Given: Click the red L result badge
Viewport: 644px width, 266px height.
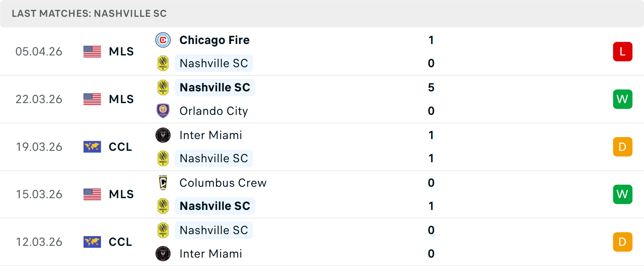Looking at the screenshot, I should pos(623,51).
